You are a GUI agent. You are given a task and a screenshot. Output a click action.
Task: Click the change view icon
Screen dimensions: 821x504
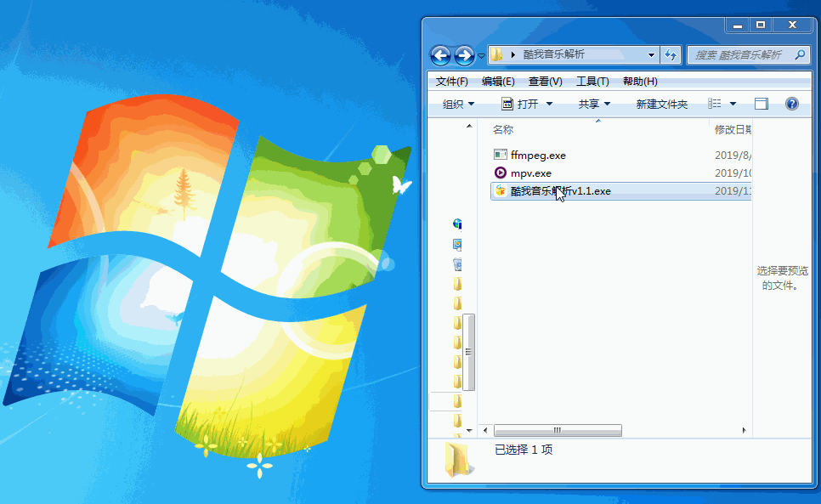coord(715,104)
